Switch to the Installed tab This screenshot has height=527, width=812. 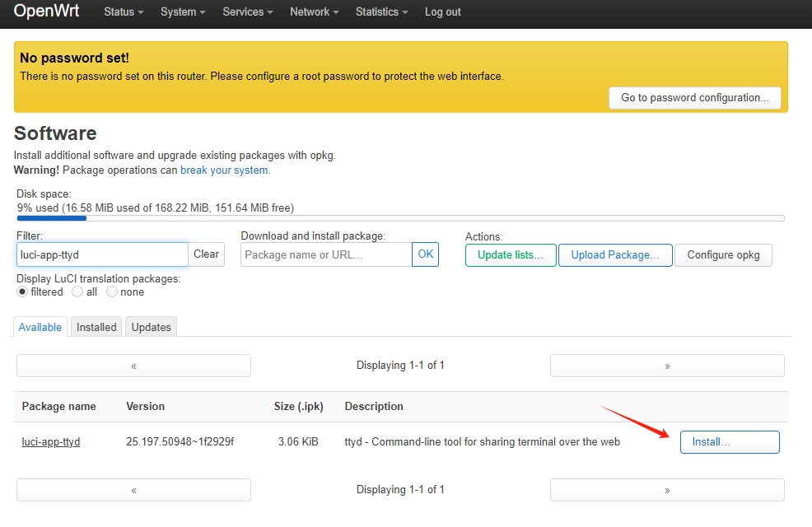click(96, 327)
